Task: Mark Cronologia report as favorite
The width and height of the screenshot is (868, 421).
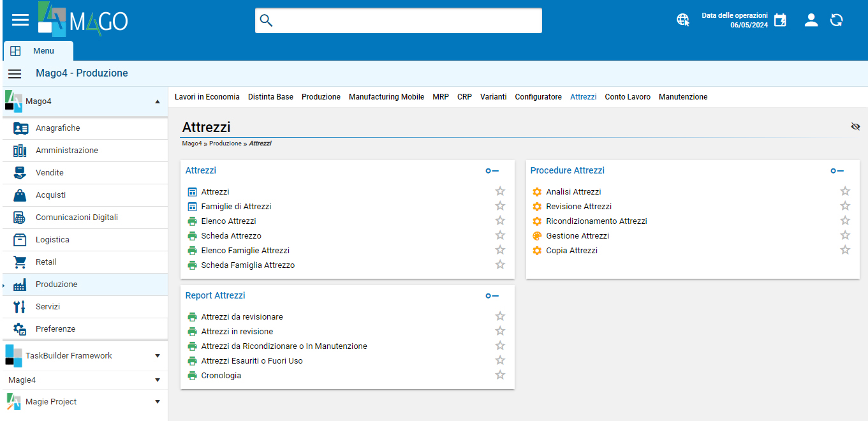Action: coord(500,375)
